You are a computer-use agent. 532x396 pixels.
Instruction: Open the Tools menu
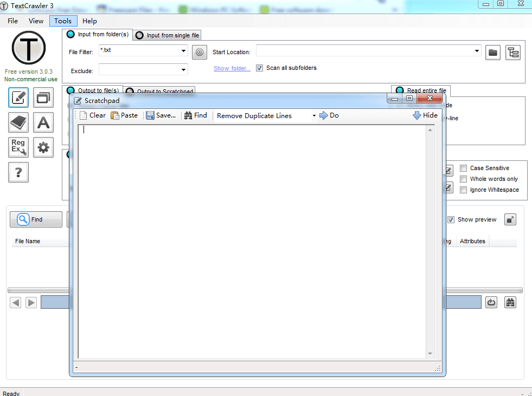(x=63, y=21)
